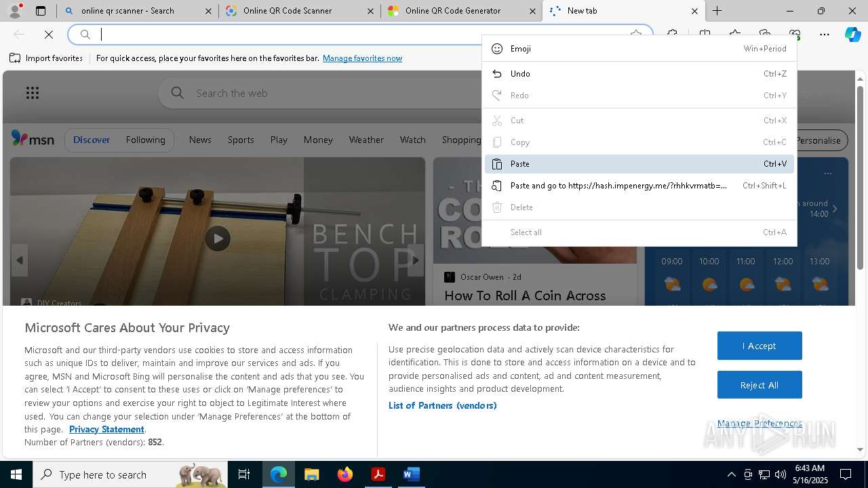
Task: Switch to the Online QR Code Generator tab
Action: click(461, 11)
